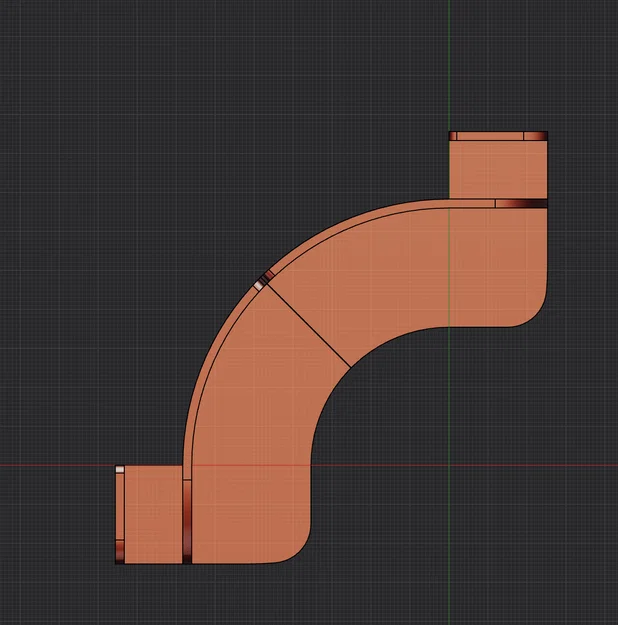Select the upper rectangular block of the model

498,169
